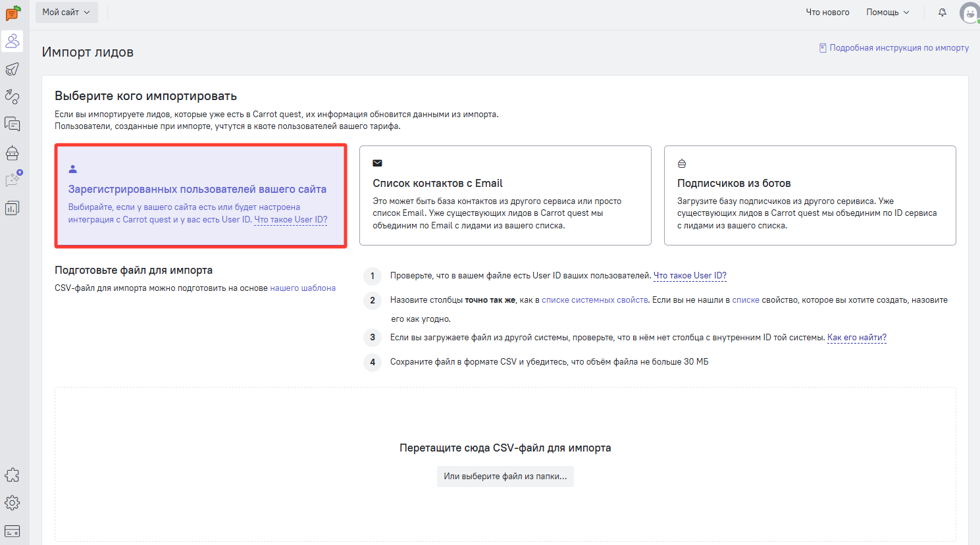The width and height of the screenshot is (980, 545).
Task: Click "Или выберите файл из папки..." button
Action: click(505, 477)
